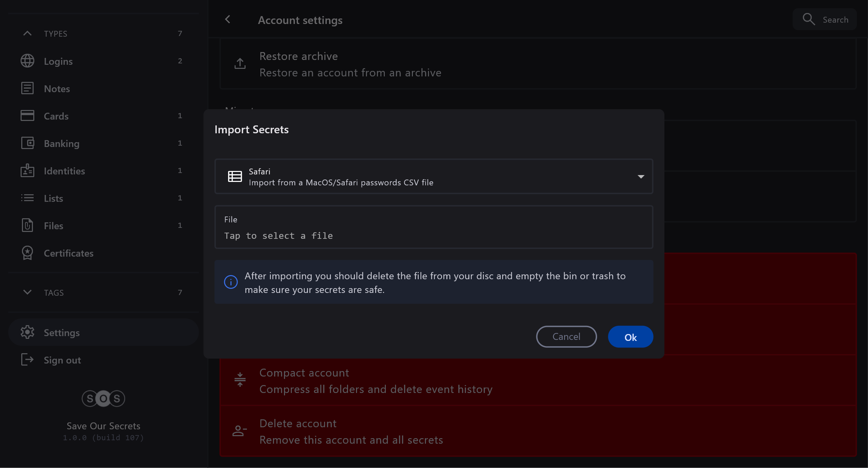Click the Lists icon in sidebar
The image size is (868, 468).
click(x=27, y=198)
